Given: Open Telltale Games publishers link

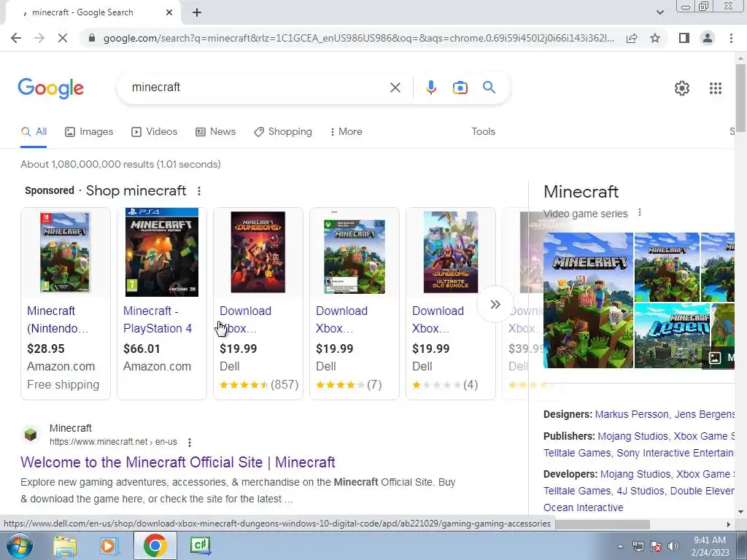Looking at the screenshot, I should point(577,453).
